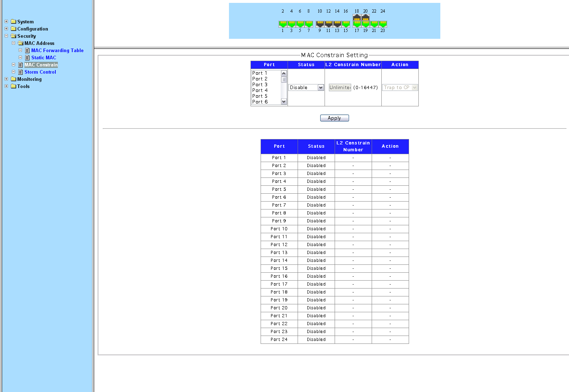Click the green port 1 icon
Viewport: 569px width, 392px height.
tap(283, 24)
